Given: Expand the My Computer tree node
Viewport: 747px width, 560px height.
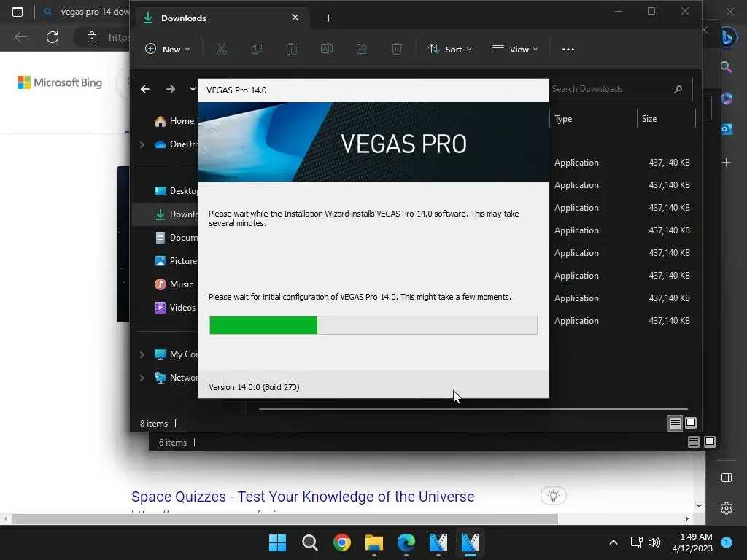Looking at the screenshot, I should [142, 354].
